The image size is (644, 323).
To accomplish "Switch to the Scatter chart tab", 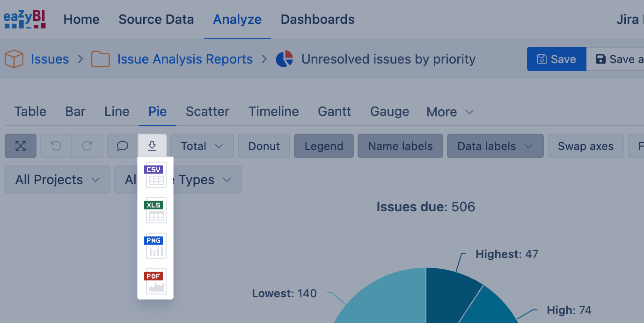I will pyautogui.click(x=207, y=112).
